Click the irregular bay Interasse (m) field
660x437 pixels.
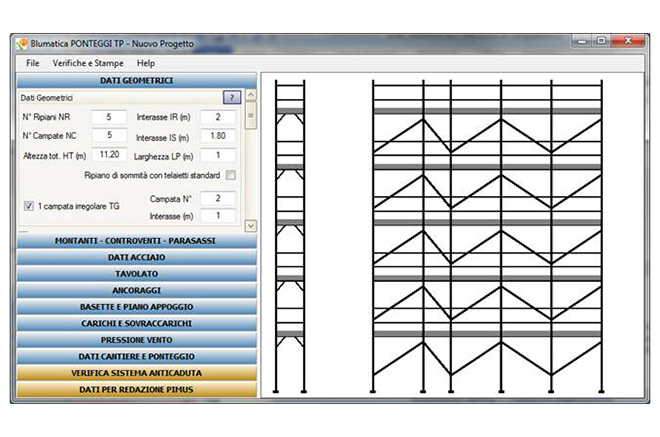(218, 216)
